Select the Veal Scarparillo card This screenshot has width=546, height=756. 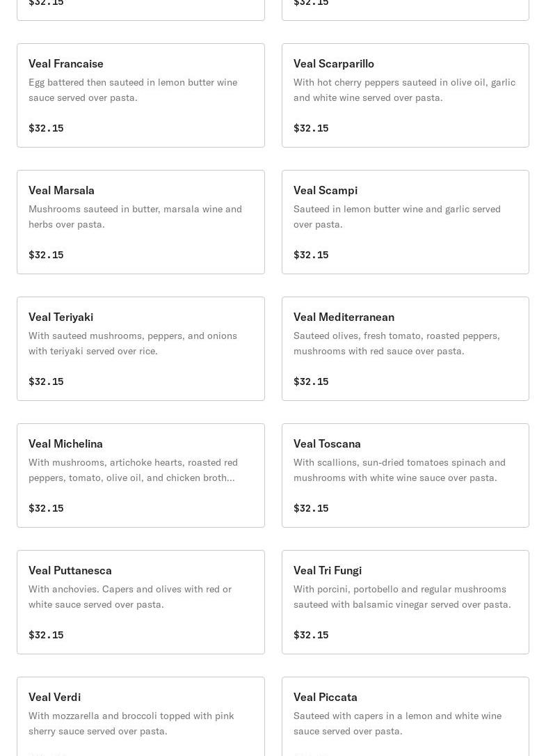(405, 95)
